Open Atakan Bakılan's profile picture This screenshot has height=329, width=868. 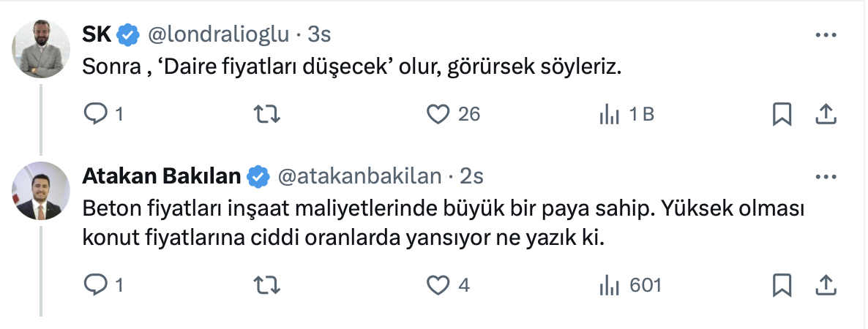click(x=40, y=191)
